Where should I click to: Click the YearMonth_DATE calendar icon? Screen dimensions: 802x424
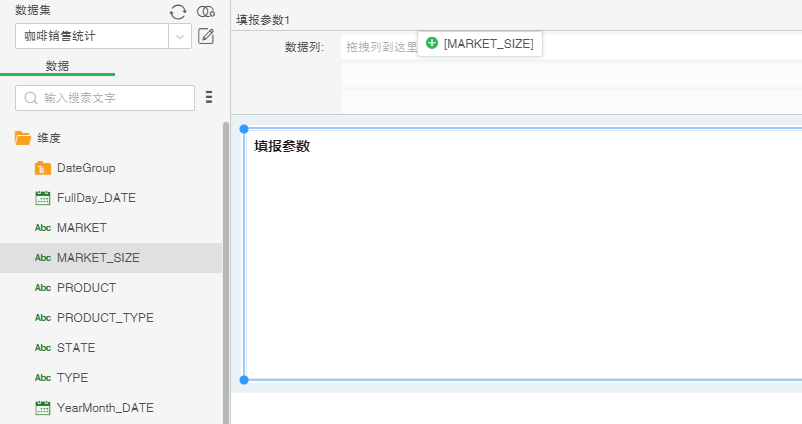(42, 408)
